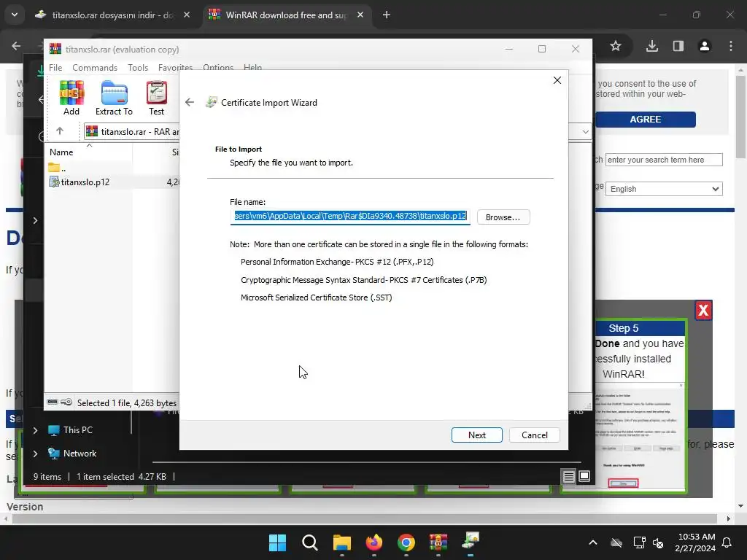Switch File Explorer to details view
The image size is (747, 560).
pos(568,476)
